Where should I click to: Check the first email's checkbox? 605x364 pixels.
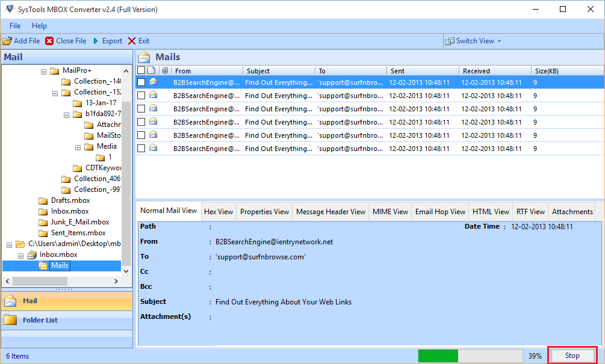(x=141, y=82)
